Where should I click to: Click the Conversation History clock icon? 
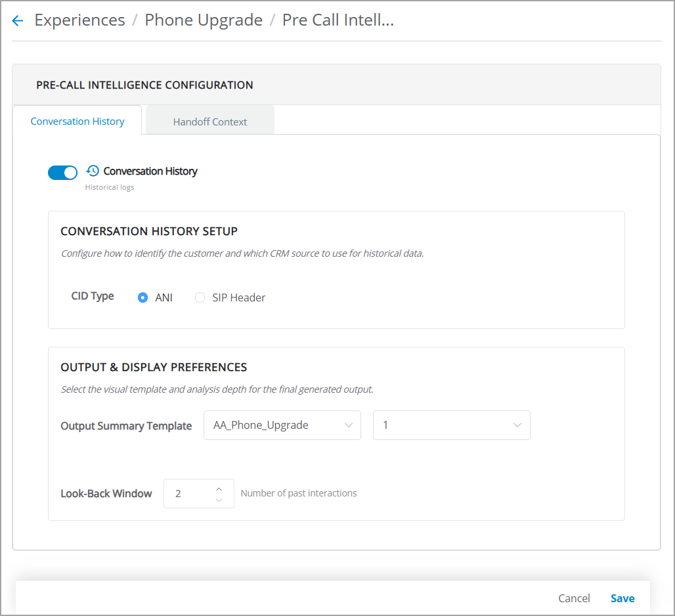[93, 171]
